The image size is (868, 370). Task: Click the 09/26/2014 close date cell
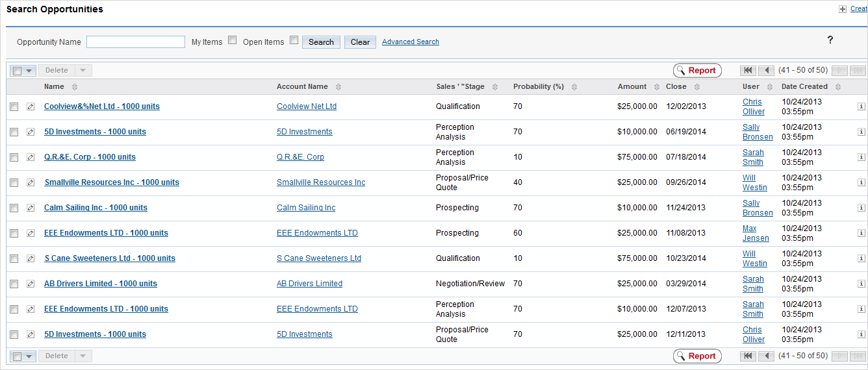click(685, 182)
